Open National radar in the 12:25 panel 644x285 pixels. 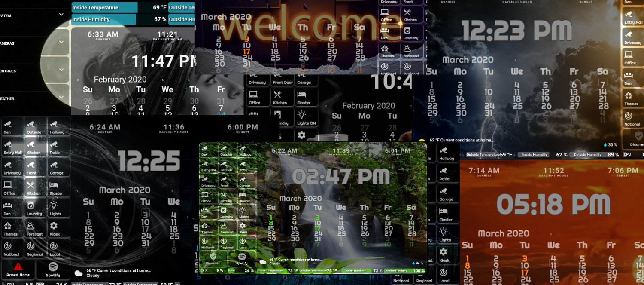click(x=12, y=249)
